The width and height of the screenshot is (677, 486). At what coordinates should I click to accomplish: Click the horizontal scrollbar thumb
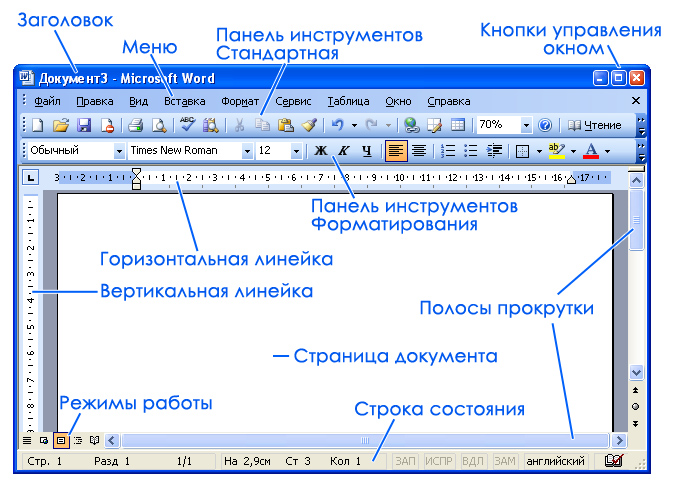coord(365,441)
